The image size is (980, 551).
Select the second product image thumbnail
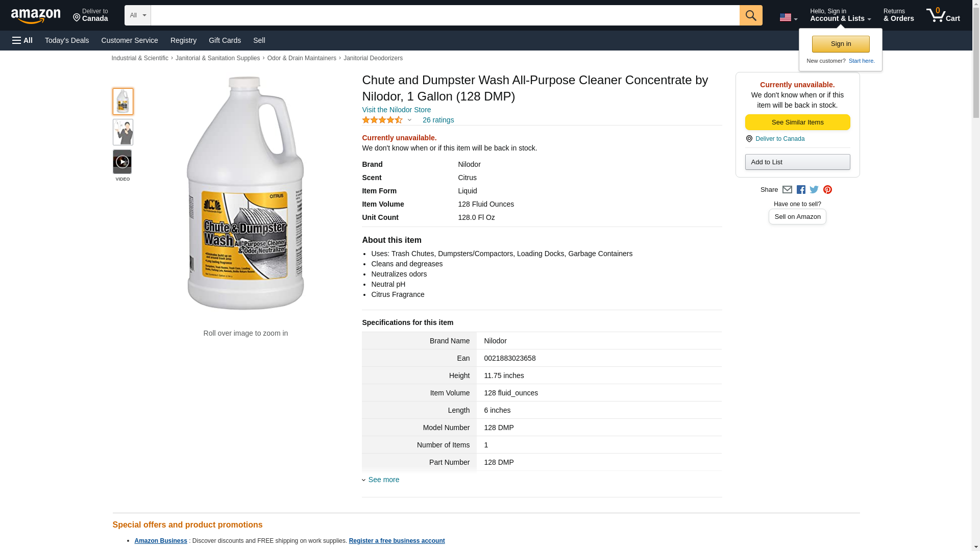(122, 132)
